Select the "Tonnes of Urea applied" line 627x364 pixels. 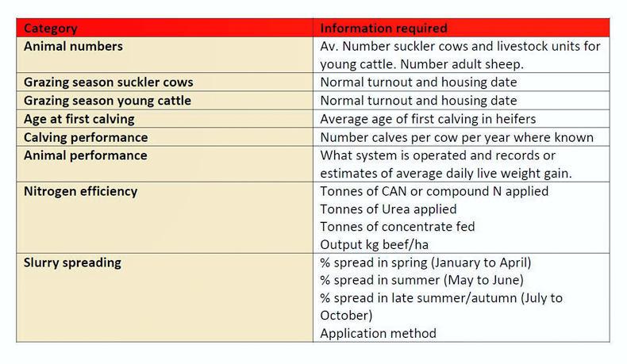[x=388, y=209]
